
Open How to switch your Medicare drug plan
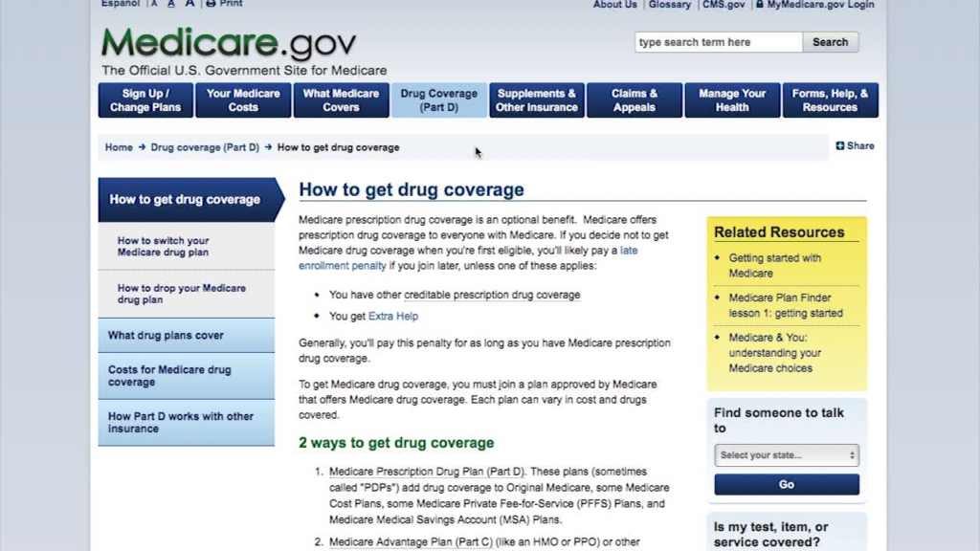187,246
